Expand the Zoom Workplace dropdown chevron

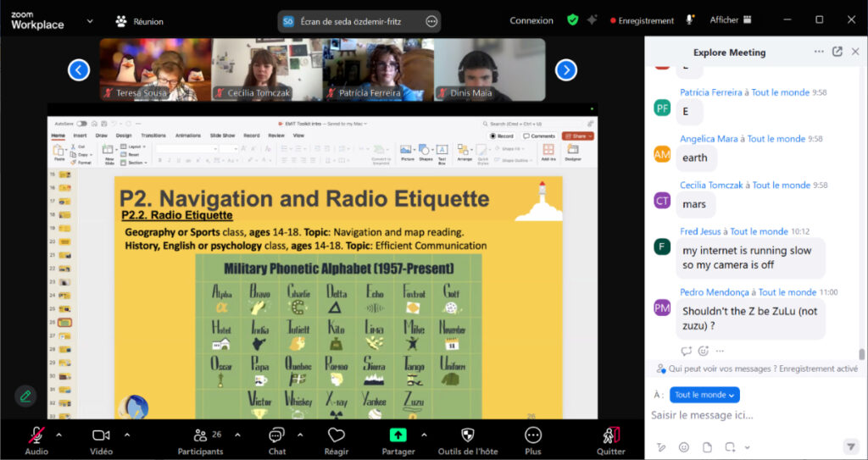click(x=90, y=21)
